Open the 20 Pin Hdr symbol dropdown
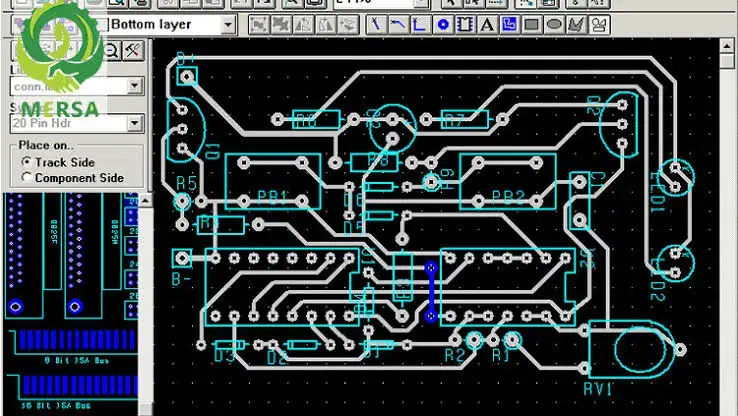The height and width of the screenshot is (416, 738). click(x=136, y=124)
